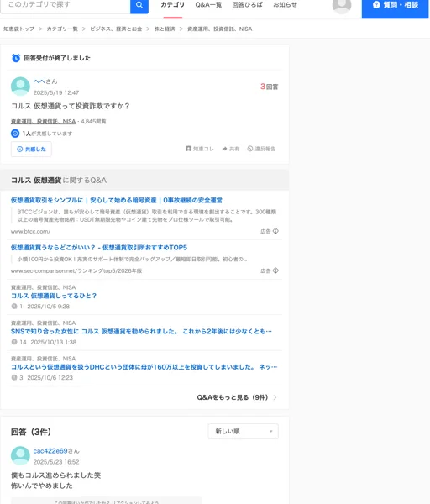Open the 回答ひろば tab
This screenshot has height=504, width=430.
(x=247, y=5)
